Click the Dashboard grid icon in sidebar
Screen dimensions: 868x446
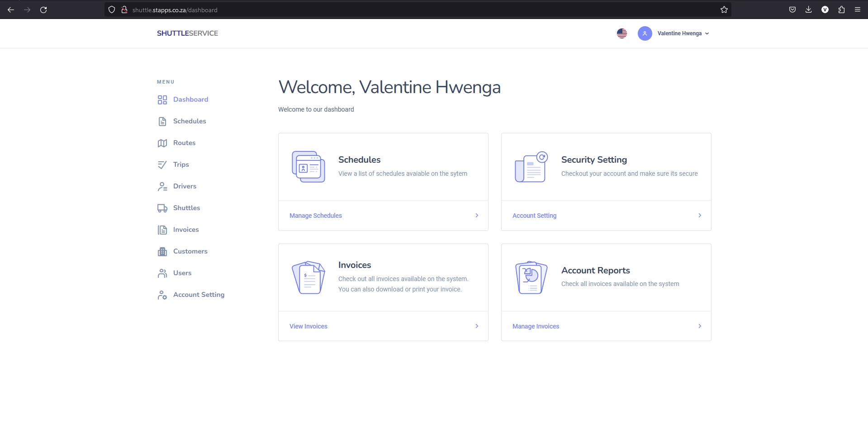pyautogui.click(x=162, y=100)
